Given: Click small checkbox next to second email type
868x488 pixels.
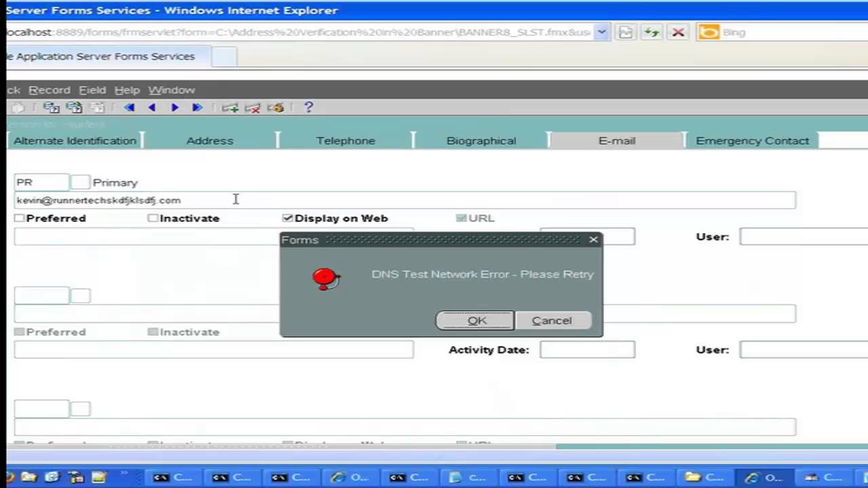Looking at the screenshot, I should 80,296.
